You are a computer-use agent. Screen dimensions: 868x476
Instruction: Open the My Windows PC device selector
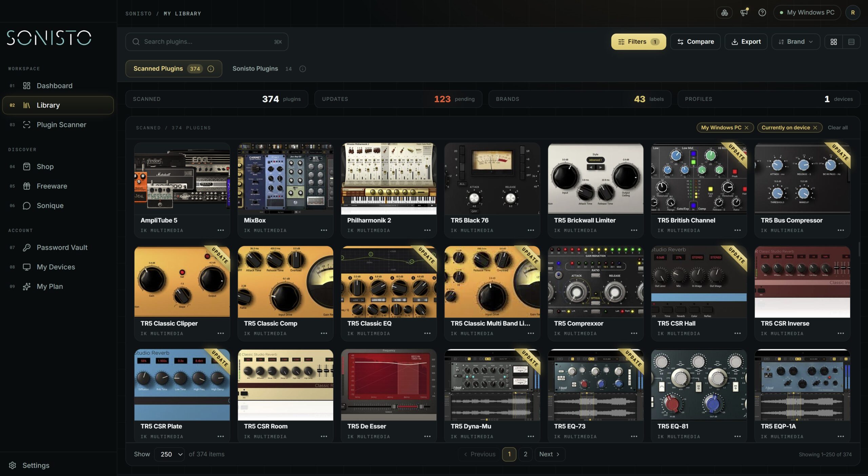point(807,13)
